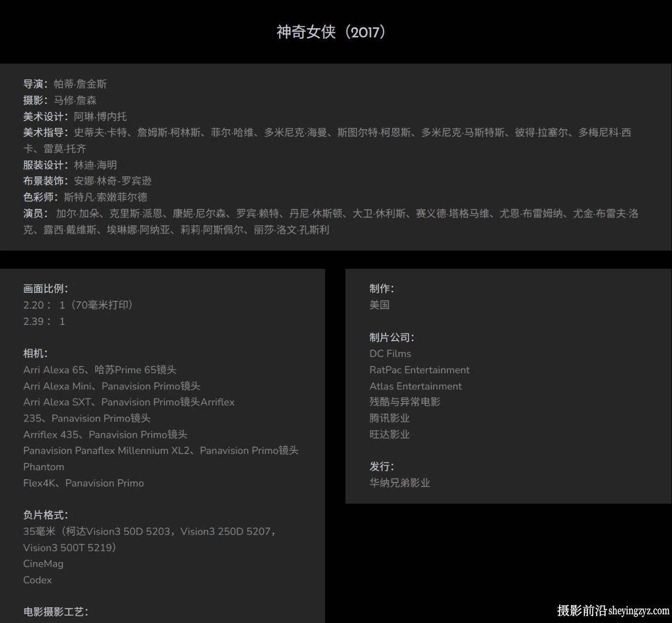The image size is (672, 623).
Task: Select distributor 华纳兄弟影业
Action: click(x=400, y=483)
